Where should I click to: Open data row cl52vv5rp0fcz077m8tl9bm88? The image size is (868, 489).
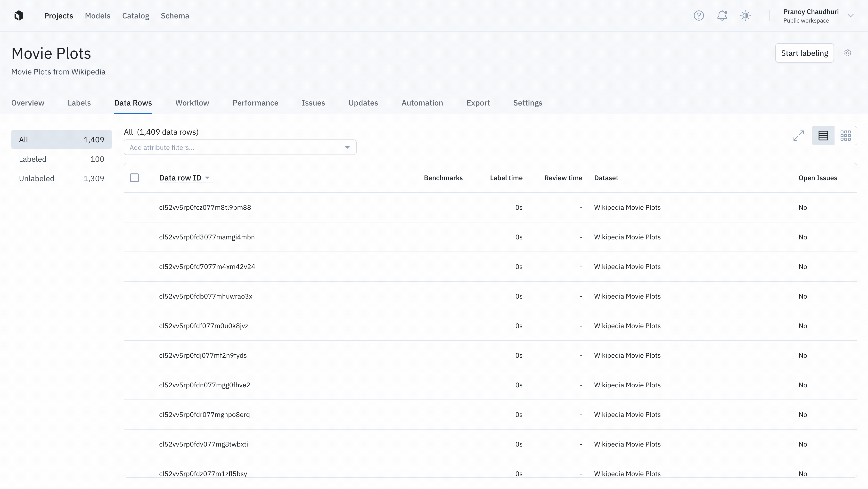point(205,207)
